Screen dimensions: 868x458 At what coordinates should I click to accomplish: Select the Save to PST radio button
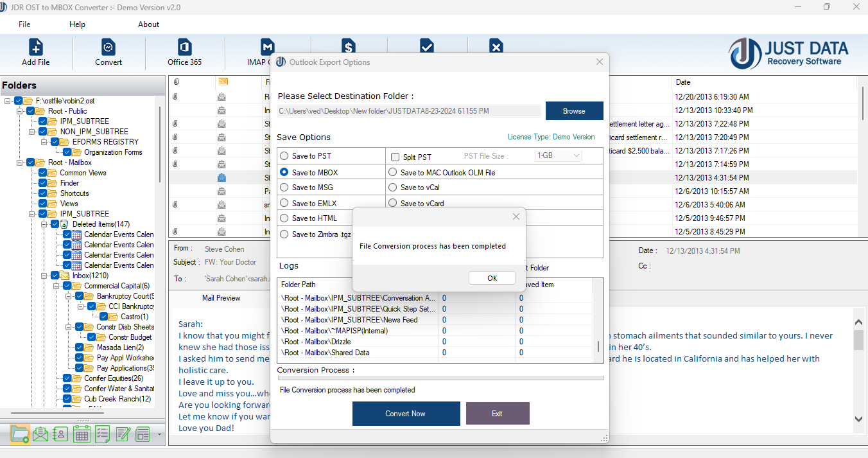[x=284, y=156]
